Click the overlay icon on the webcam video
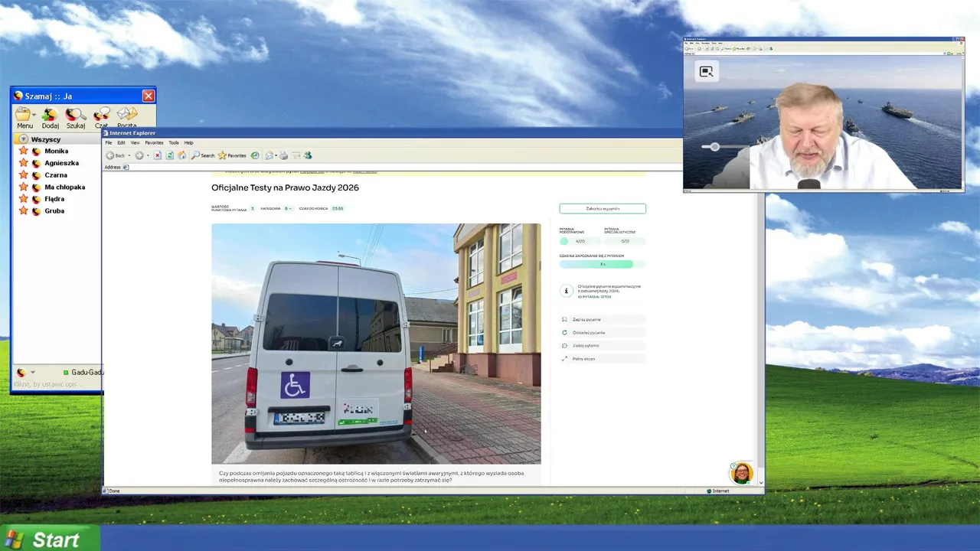This screenshot has height=551, width=980. (x=706, y=72)
